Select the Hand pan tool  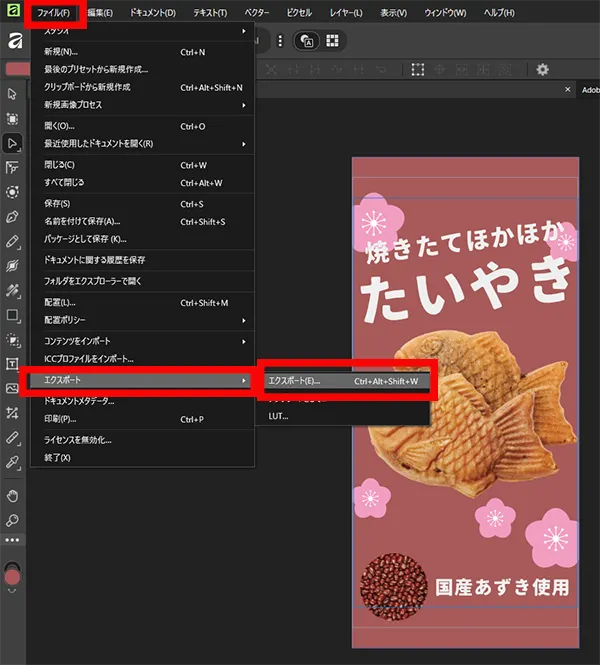pyautogui.click(x=12, y=496)
